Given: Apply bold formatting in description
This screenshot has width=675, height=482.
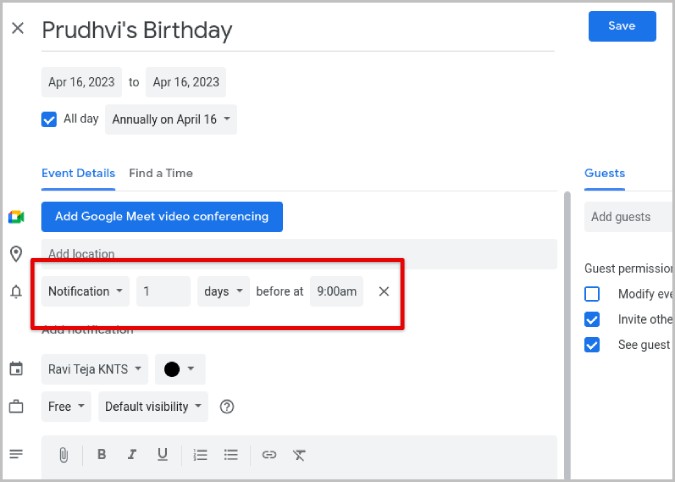Looking at the screenshot, I should click(102, 454).
